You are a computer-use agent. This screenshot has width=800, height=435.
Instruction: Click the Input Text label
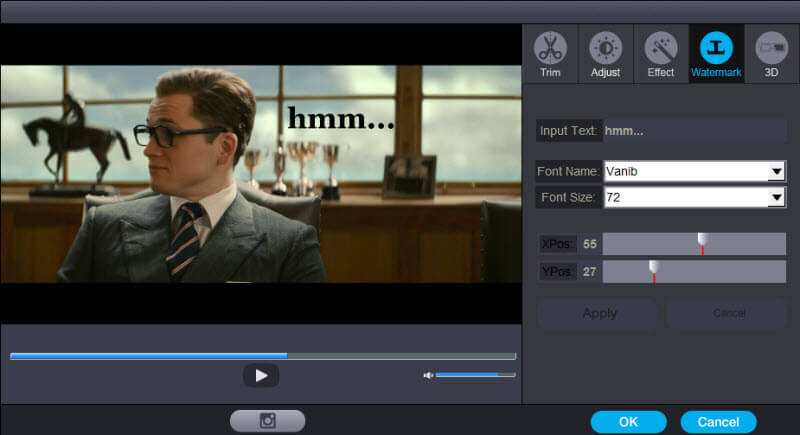point(569,131)
